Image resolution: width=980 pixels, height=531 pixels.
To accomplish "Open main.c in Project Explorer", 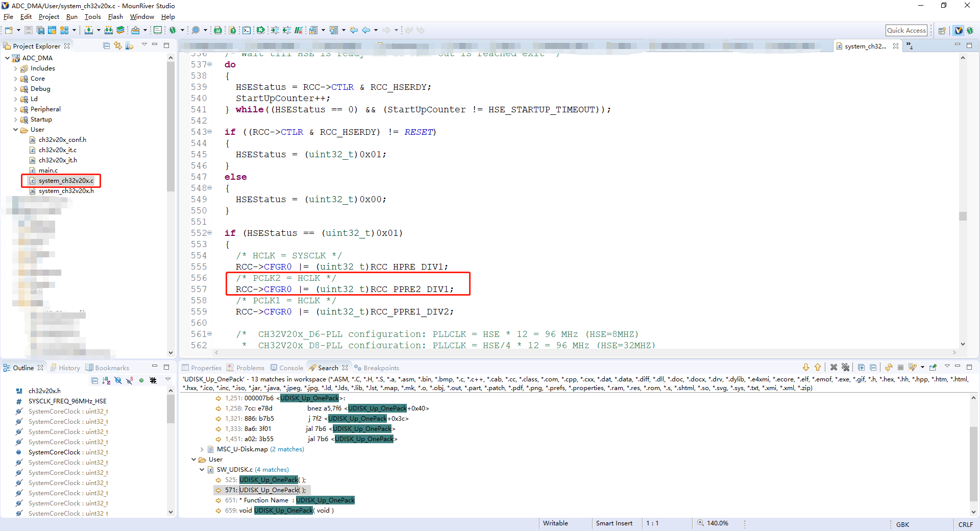I will tap(48, 171).
